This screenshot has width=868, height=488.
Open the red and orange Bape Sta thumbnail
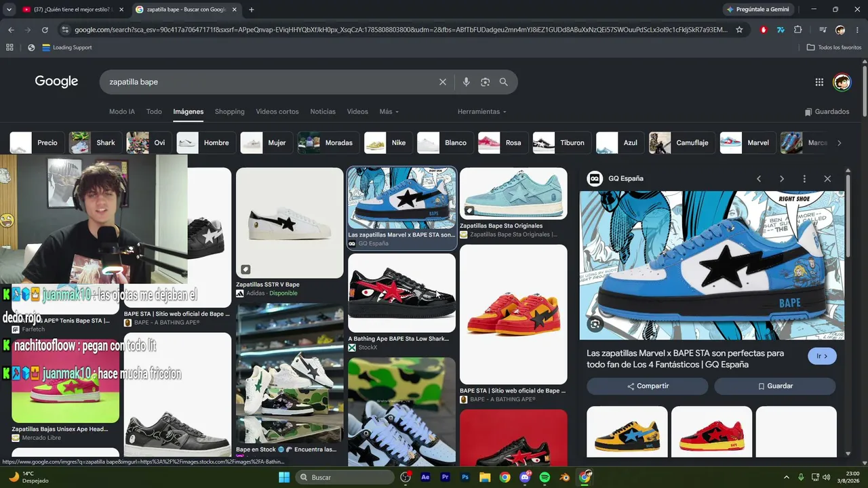513,314
